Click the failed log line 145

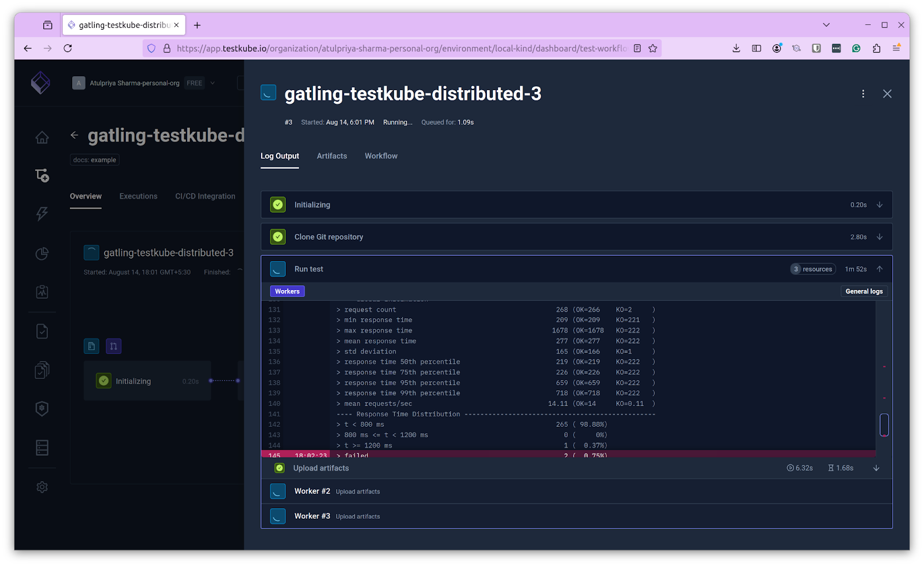(x=568, y=456)
